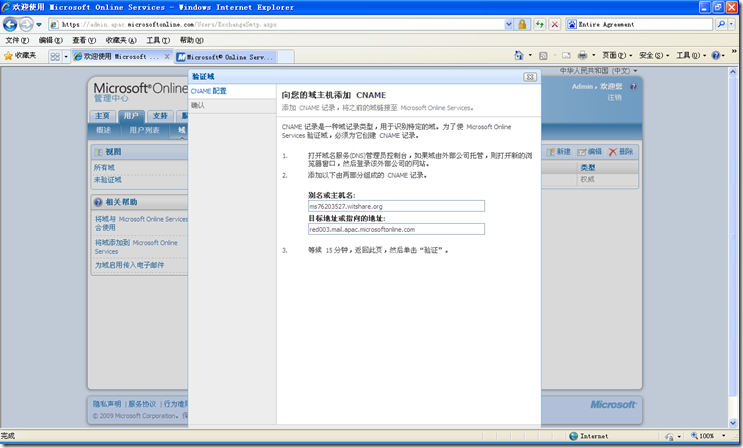743x448 pixels.
Task: Open the search provider dropdown arrow
Action: pos(731,24)
